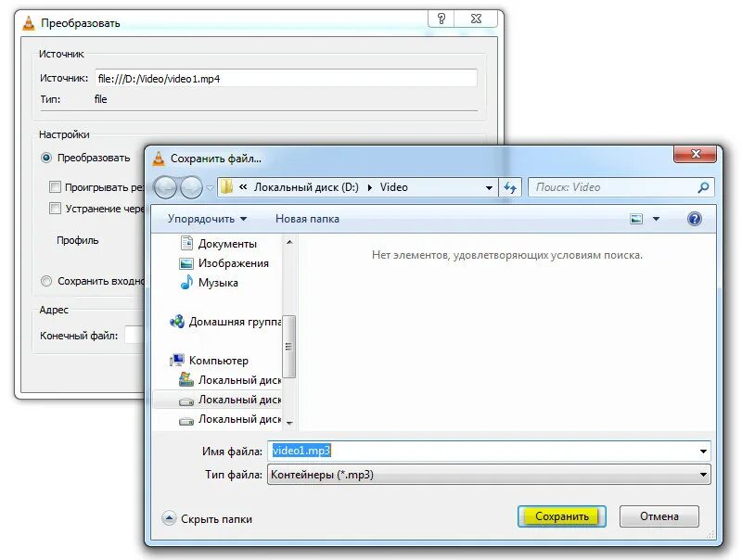This screenshot has width=742, height=560.
Task: Click the navigation pane scroll down arrow
Action: point(289,423)
